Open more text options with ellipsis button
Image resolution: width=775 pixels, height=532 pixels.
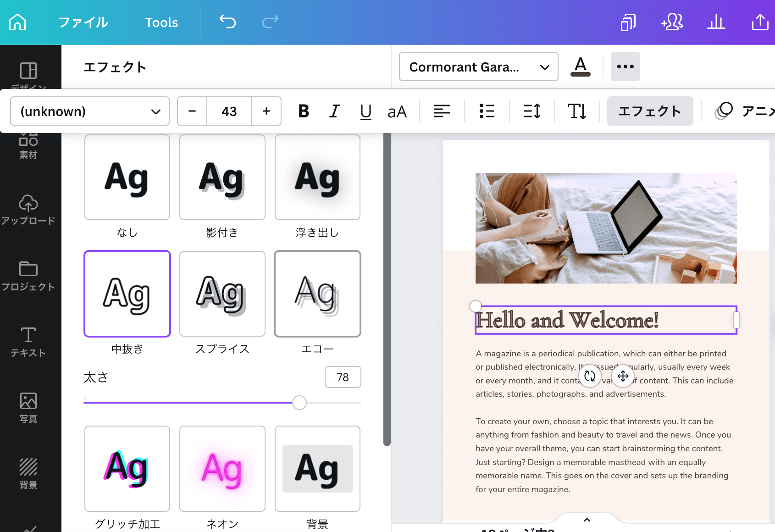point(625,66)
